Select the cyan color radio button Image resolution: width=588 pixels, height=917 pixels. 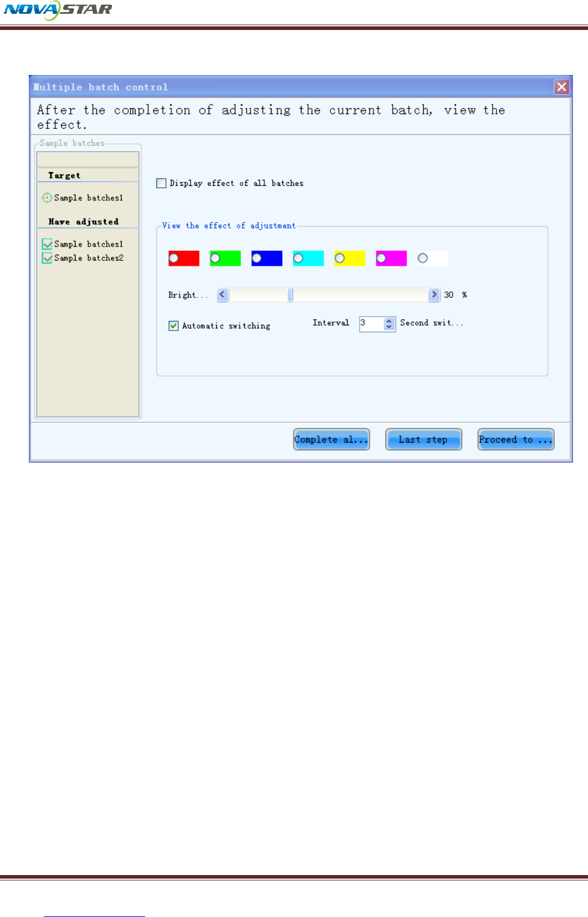point(298,258)
